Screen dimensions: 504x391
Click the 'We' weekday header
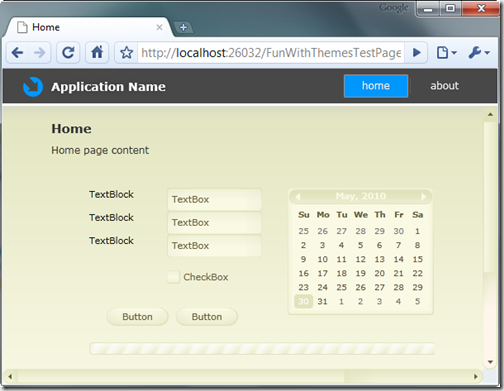click(361, 215)
